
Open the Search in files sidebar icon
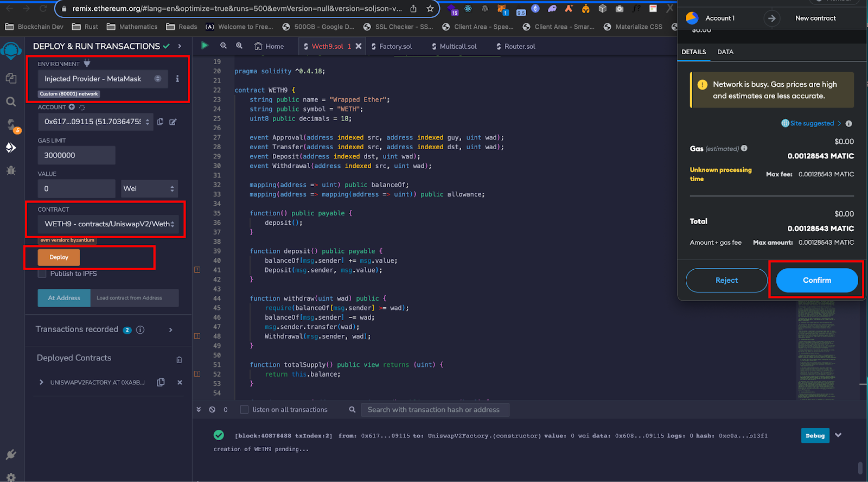(11, 102)
